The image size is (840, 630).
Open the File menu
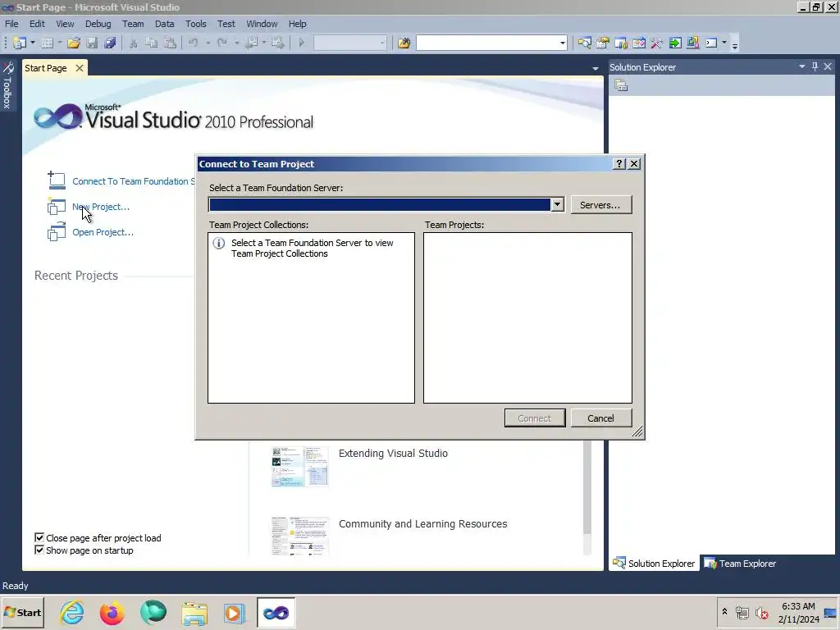(x=11, y=24)
